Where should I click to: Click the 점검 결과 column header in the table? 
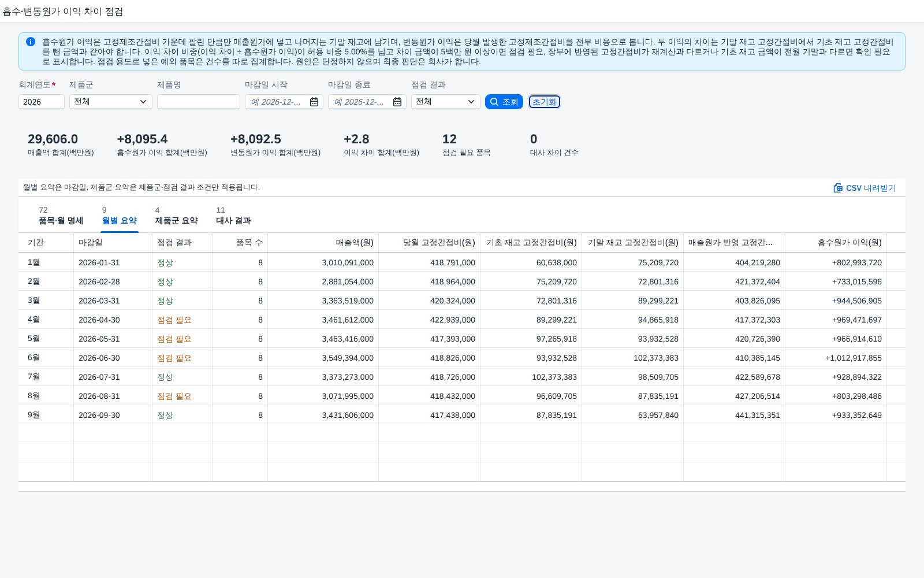(x=182, y=243)
